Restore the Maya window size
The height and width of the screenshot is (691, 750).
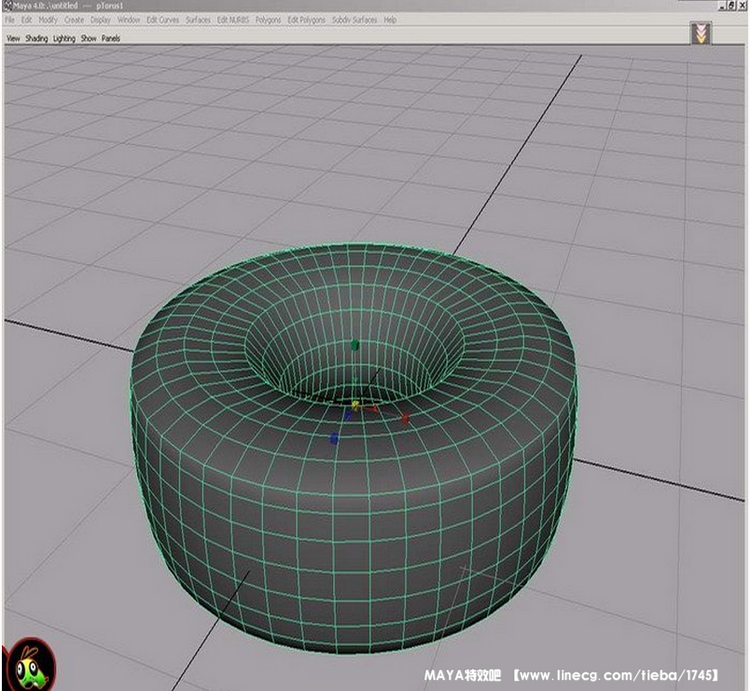[x=732, y=6]
